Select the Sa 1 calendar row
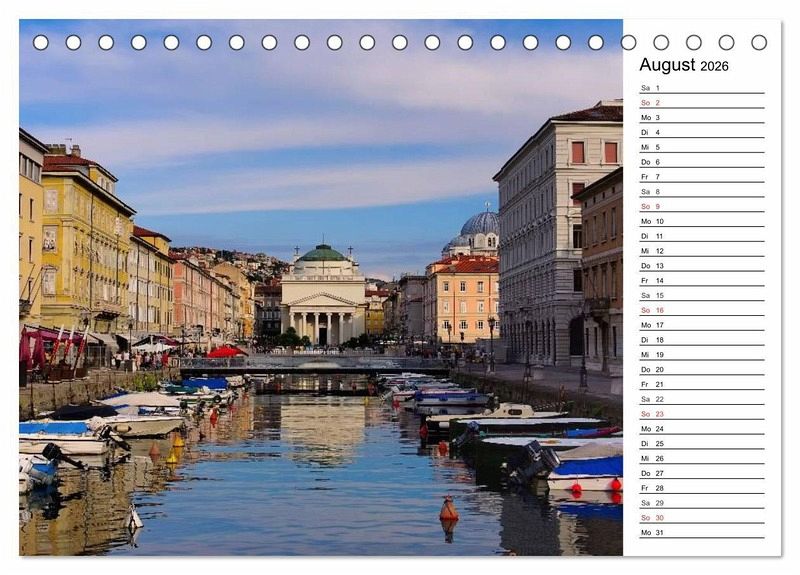 click(x=701, y=88)
